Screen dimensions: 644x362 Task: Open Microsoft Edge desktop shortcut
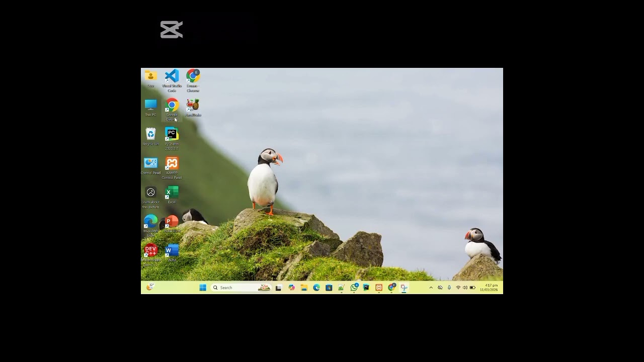[150, 226]
